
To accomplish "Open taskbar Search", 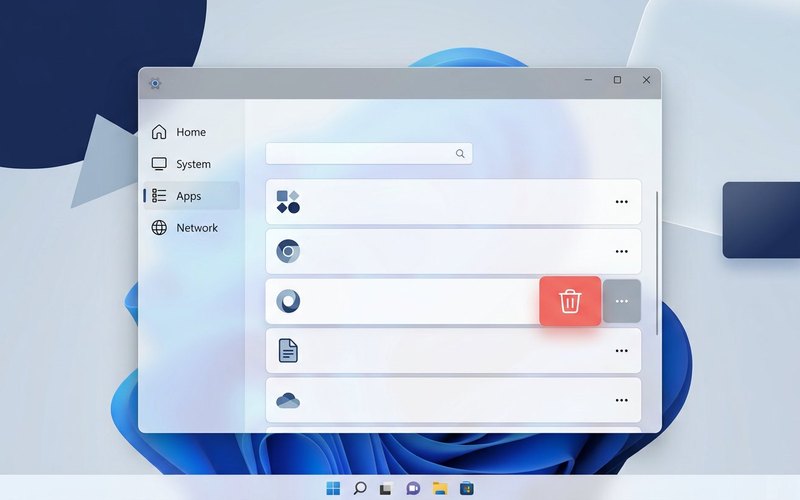I will pos(360,488).
